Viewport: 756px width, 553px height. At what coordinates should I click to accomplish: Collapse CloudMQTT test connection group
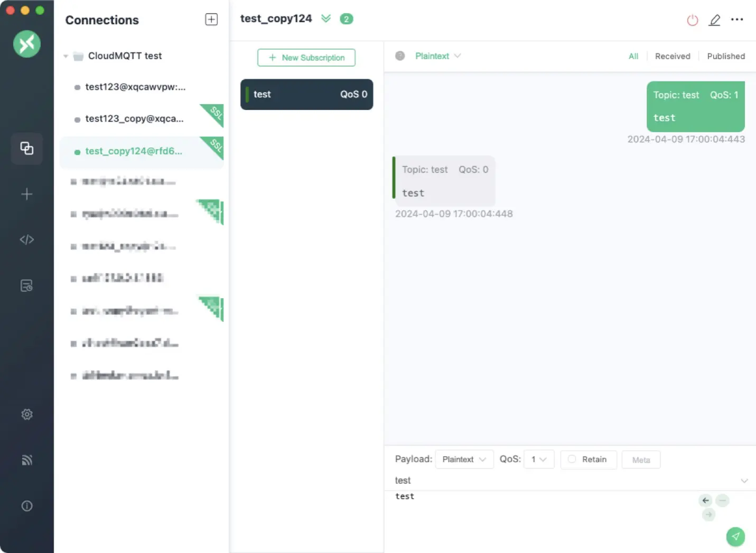66,56
